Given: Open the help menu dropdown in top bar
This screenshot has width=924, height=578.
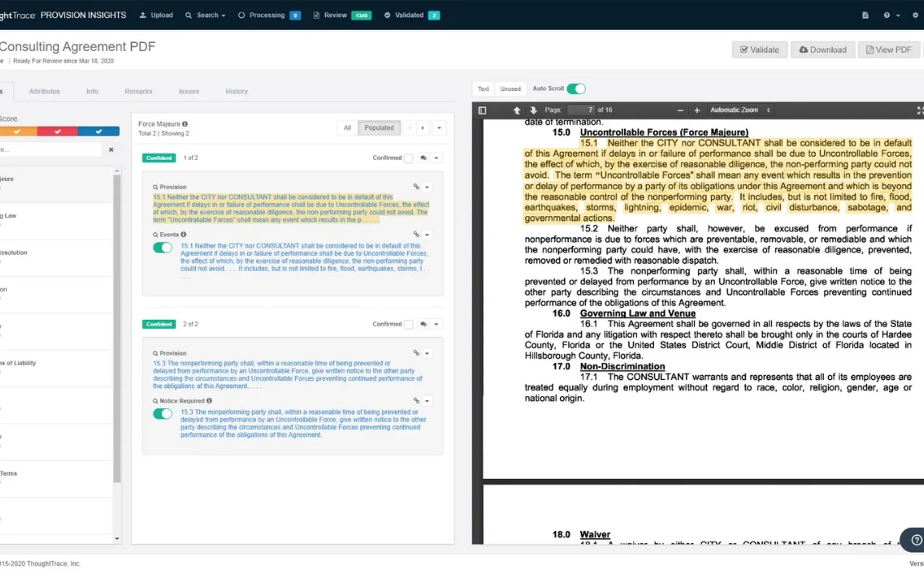Looking at the screenshot, I should 891,15.
